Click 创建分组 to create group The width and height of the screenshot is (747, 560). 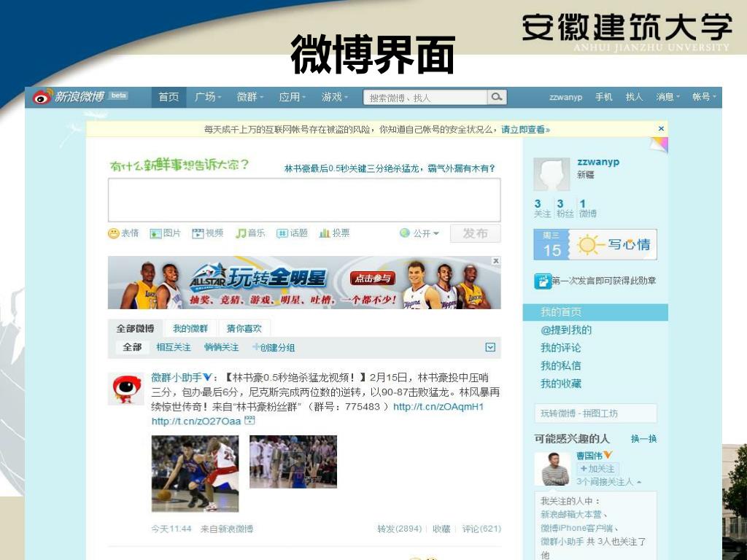tap(274, 347)
